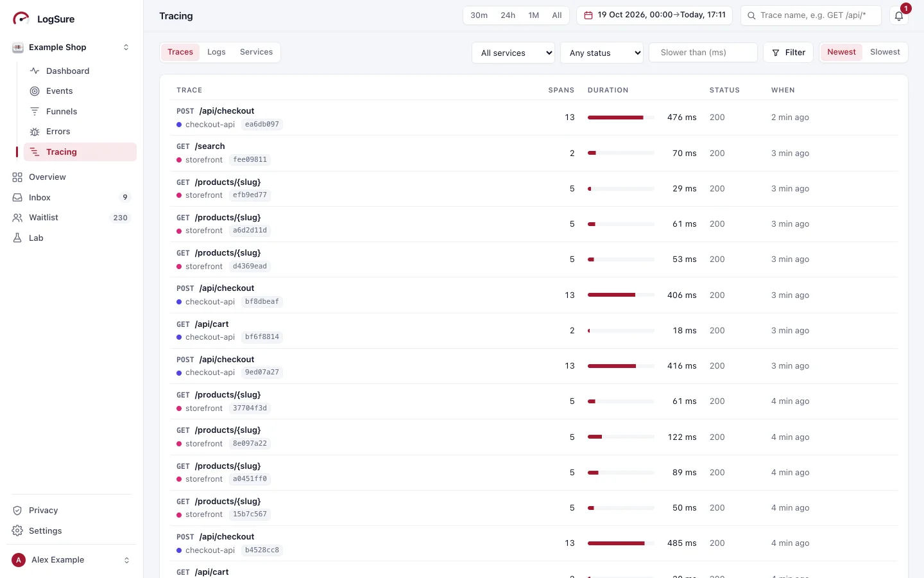Open the date range picker
924x578 pixels.
point(654,15)
